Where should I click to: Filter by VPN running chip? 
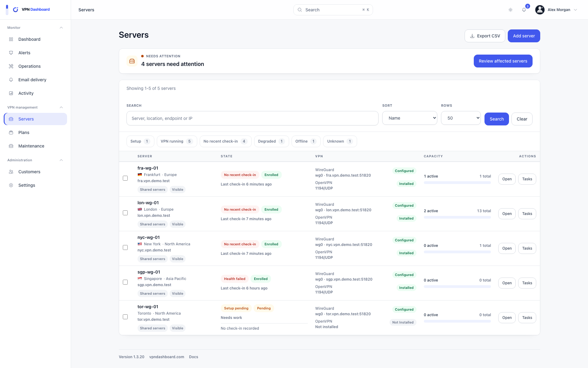177,141
